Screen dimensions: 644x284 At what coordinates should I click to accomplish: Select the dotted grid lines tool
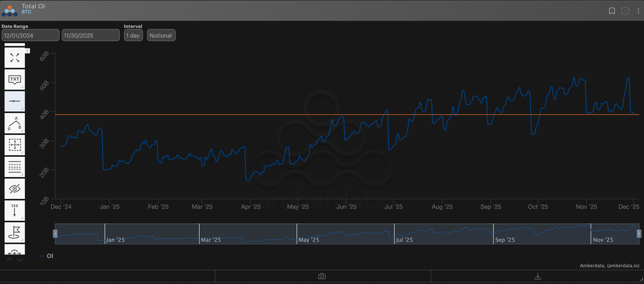tap(15, 167)
